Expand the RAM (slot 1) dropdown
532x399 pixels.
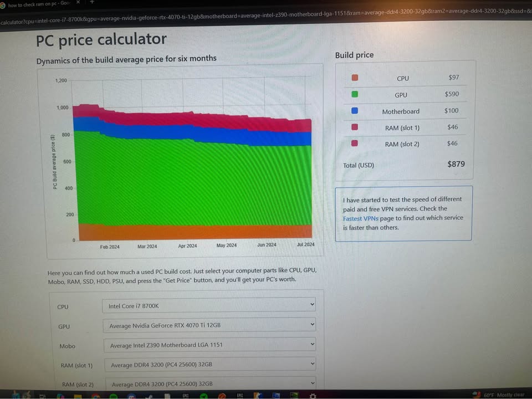209,365
